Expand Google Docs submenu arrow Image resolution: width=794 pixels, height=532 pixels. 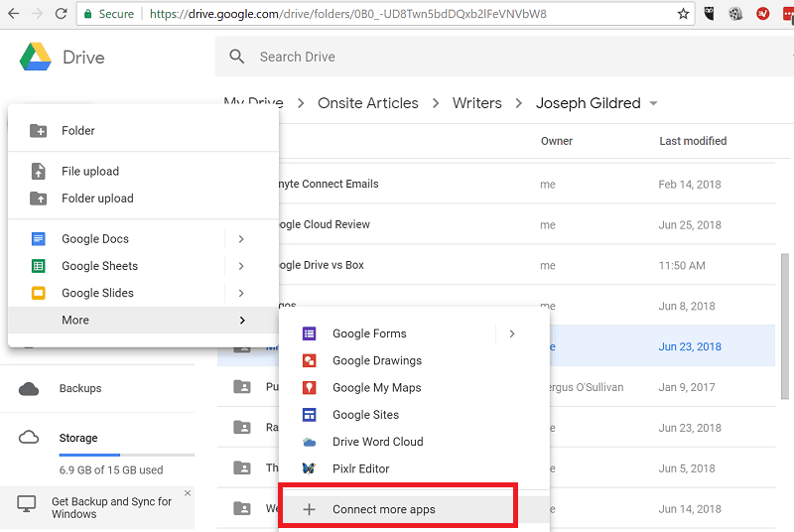(241, 238)
